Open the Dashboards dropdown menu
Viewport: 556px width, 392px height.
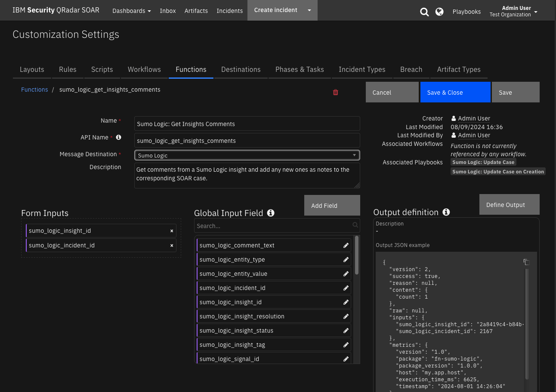pos(132,11)
